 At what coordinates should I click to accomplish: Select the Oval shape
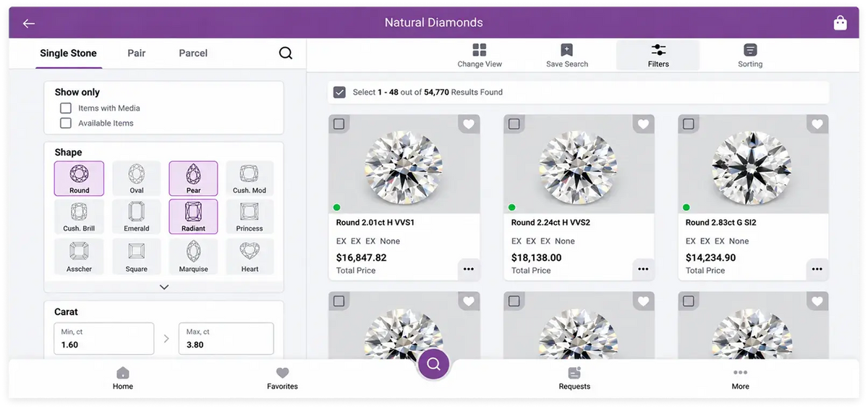[x=136, y=178]
